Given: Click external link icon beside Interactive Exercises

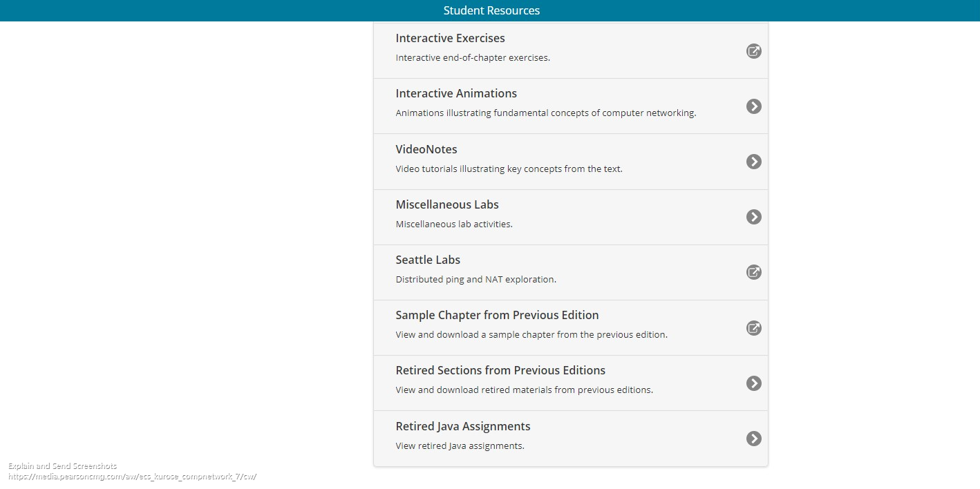Looking at the screenshot, I should tap(753, 51).
